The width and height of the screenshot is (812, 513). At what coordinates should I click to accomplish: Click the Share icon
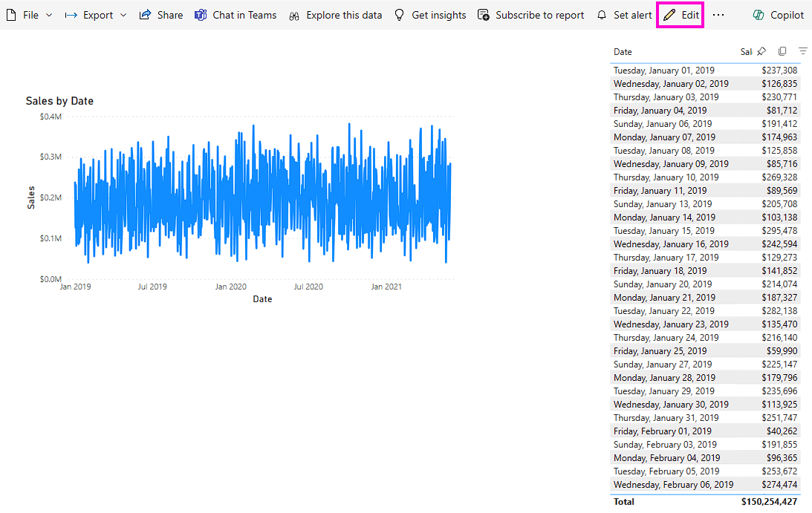(160, 14)
